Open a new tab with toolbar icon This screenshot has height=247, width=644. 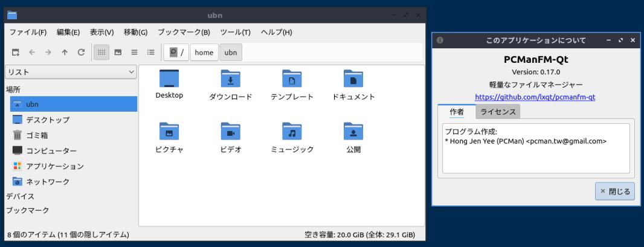16,52
